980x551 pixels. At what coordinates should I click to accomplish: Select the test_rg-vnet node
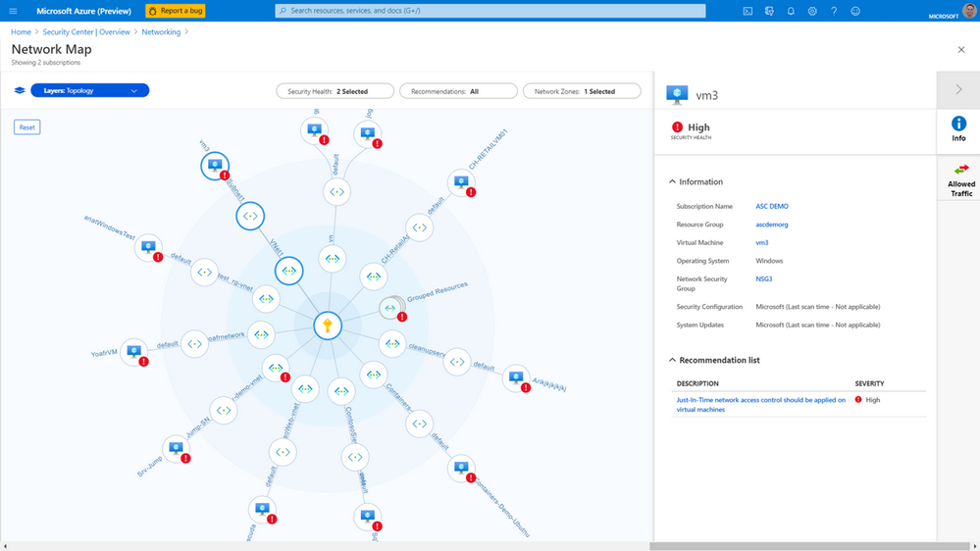click(266, 299)
